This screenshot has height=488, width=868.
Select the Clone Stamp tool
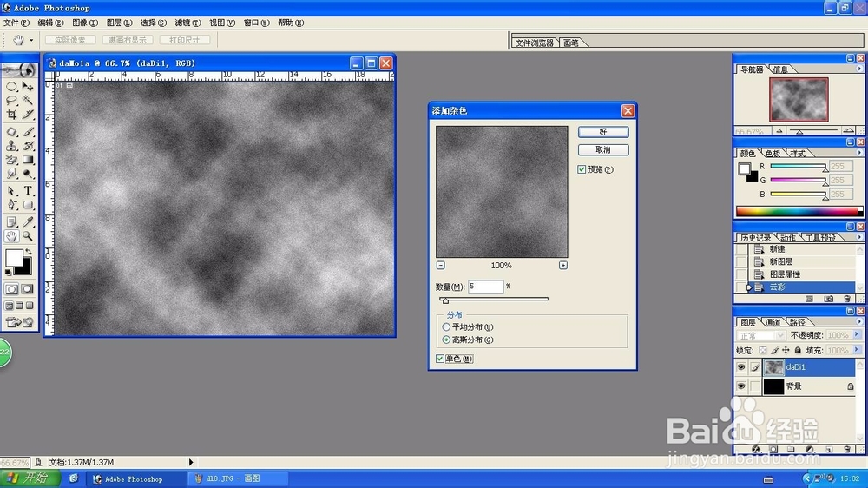11,146
